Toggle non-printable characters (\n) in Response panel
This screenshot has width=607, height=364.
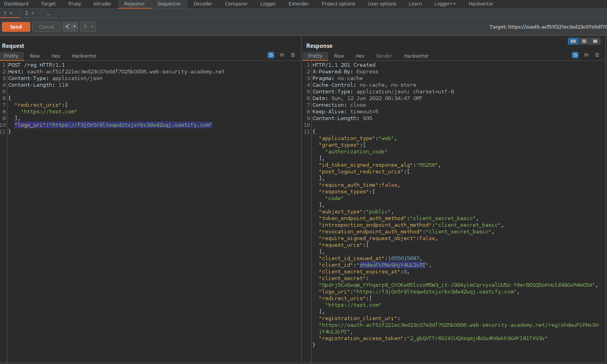tap(586, 55)
